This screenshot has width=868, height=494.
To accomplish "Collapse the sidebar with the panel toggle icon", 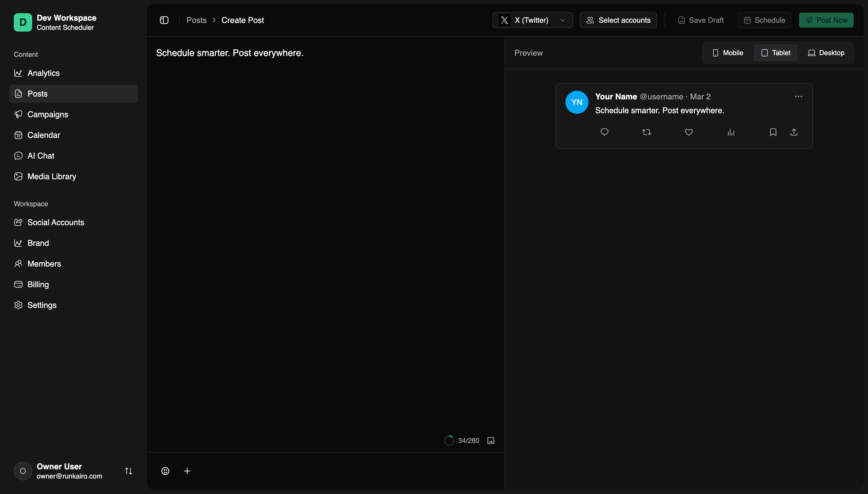I will coord(164,20).
